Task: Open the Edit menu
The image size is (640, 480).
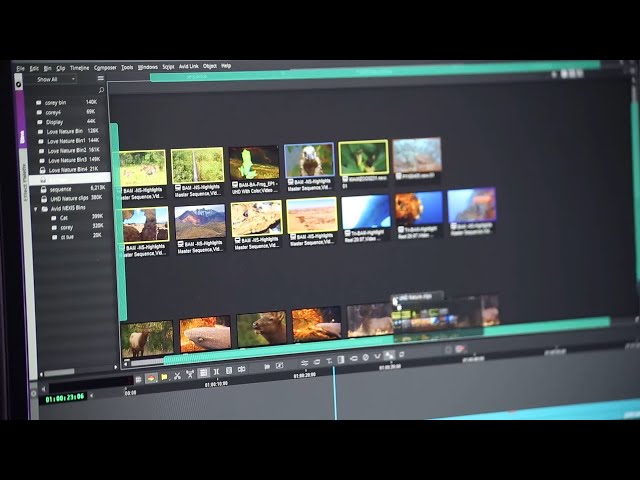Action: (x=34, y=69)
